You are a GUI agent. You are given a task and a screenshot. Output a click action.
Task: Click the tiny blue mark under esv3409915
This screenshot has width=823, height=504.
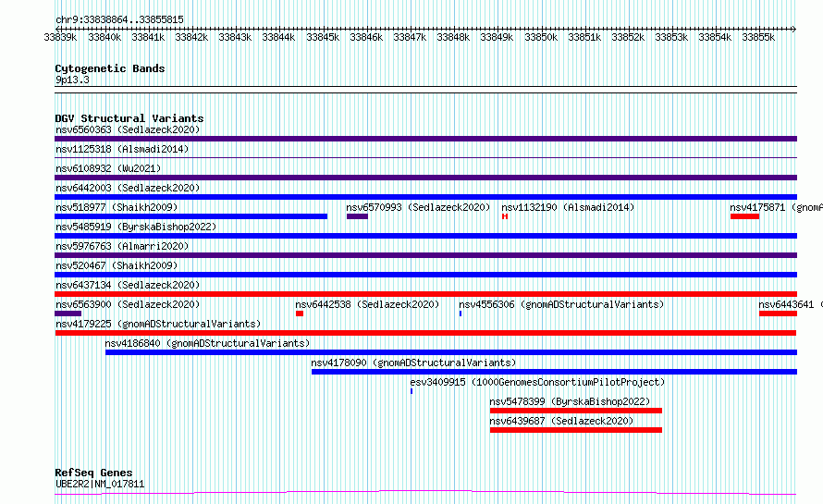click(411, 391)
